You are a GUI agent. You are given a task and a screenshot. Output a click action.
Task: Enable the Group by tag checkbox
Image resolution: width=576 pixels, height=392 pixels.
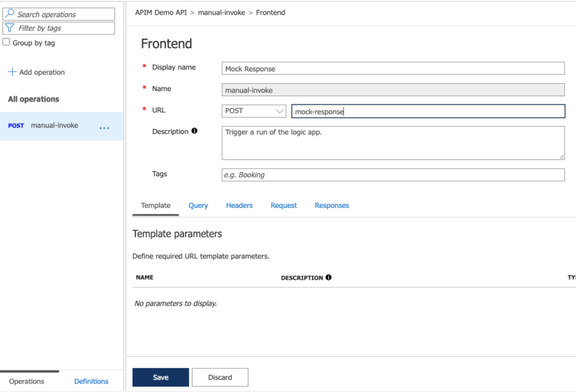(6, 42)
